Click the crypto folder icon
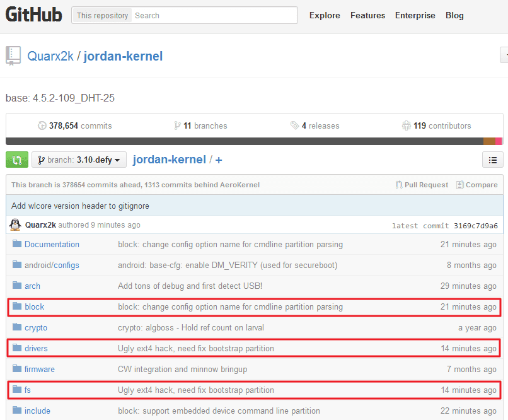The image size is (508, 420). tap(17, 327)
